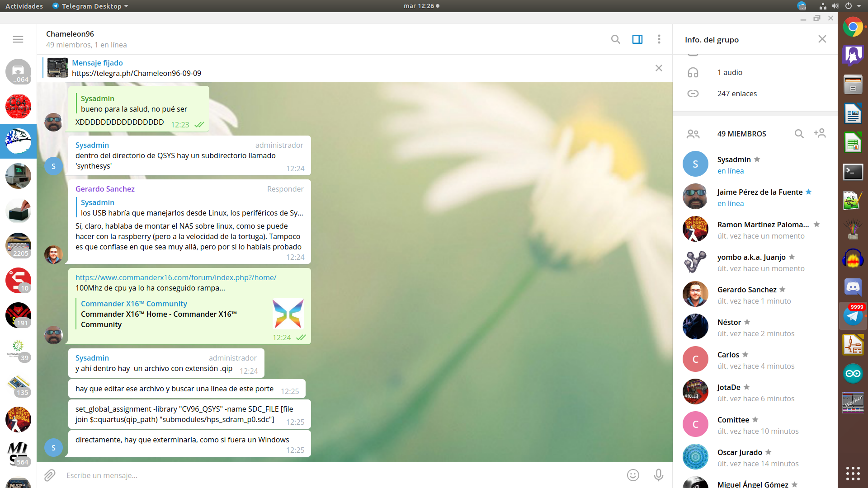The image size is (868, 488).
Task: Toggle the group info side panel
Action: tap(637, 39)
